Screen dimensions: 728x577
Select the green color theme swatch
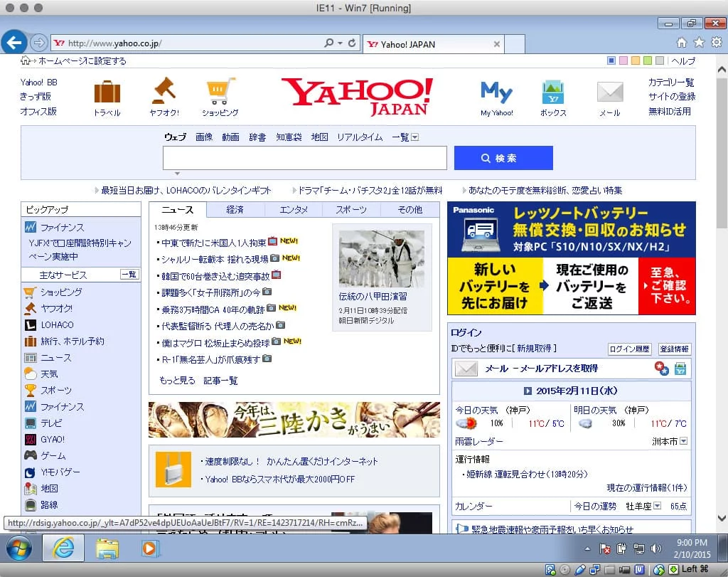tap(648, 60)
